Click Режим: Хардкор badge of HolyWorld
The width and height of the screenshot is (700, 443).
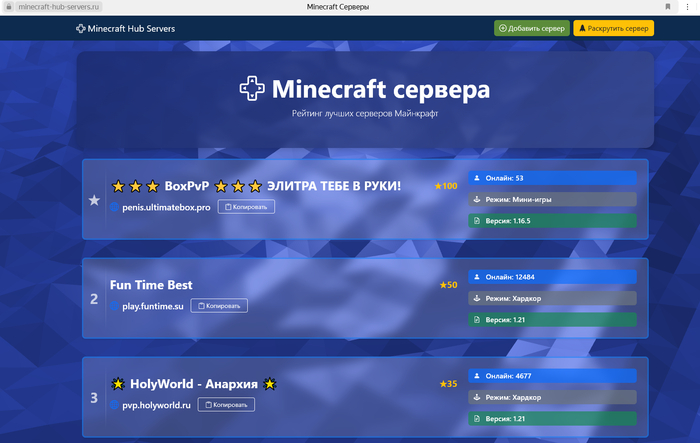click(552, 397)
